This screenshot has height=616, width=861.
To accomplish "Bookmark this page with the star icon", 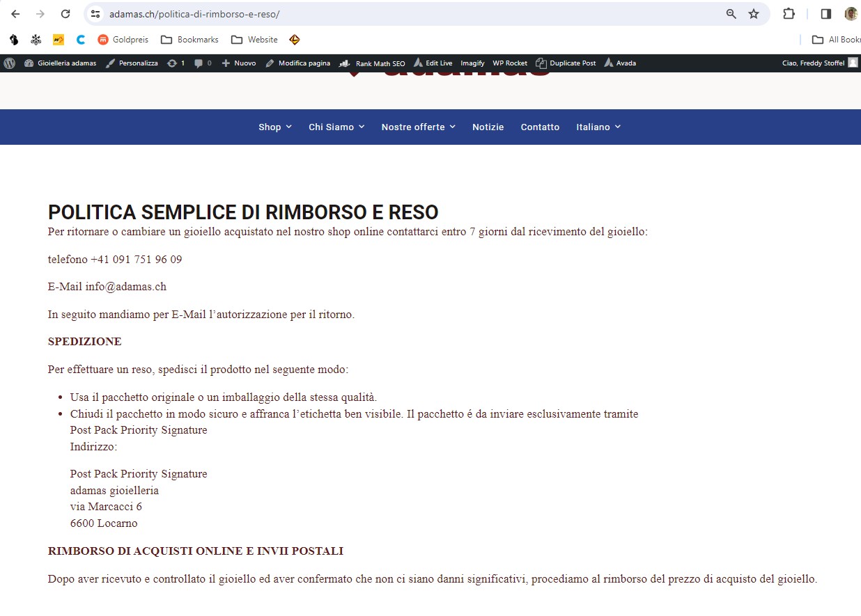I will [754, 14].
